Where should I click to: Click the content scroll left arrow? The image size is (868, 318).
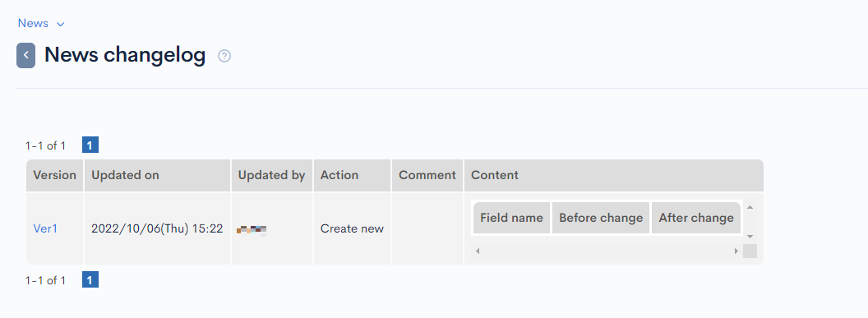pos(478,251)
